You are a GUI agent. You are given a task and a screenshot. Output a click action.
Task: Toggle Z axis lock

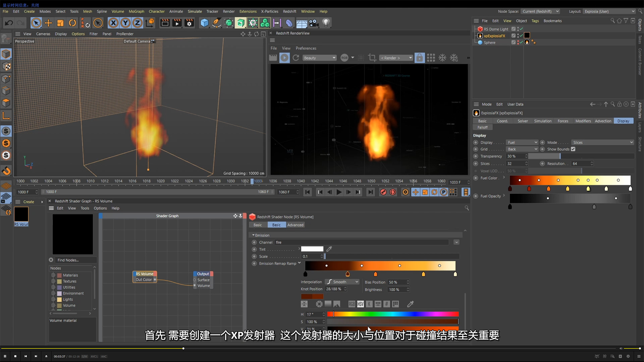pyautogui.click(x=138, y=23)
